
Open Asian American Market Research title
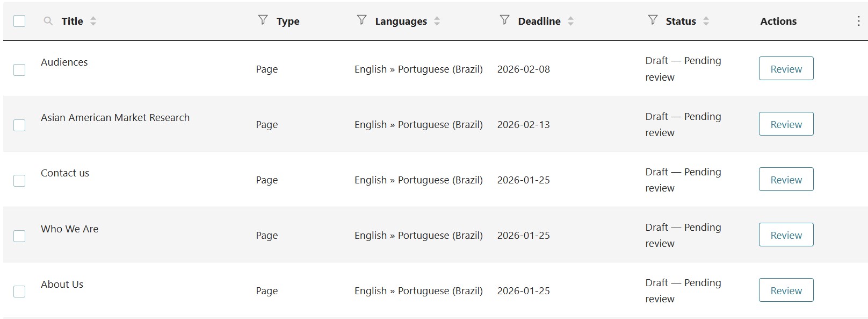point(115,118)
